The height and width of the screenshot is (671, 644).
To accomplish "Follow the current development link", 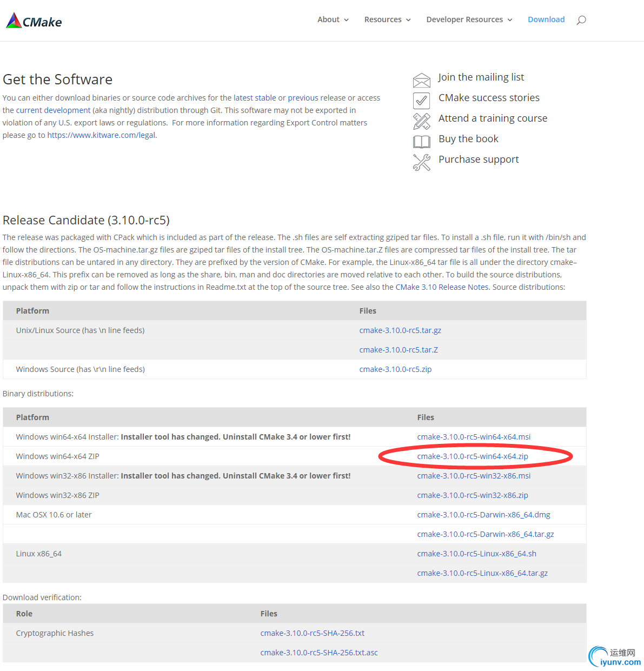I will tap(53, 110).
